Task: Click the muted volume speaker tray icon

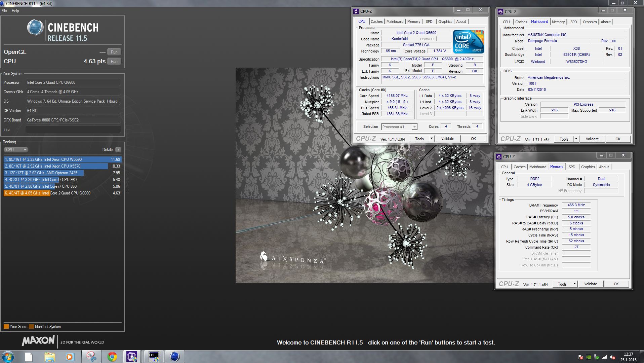Action: click(x=613, y=357)
